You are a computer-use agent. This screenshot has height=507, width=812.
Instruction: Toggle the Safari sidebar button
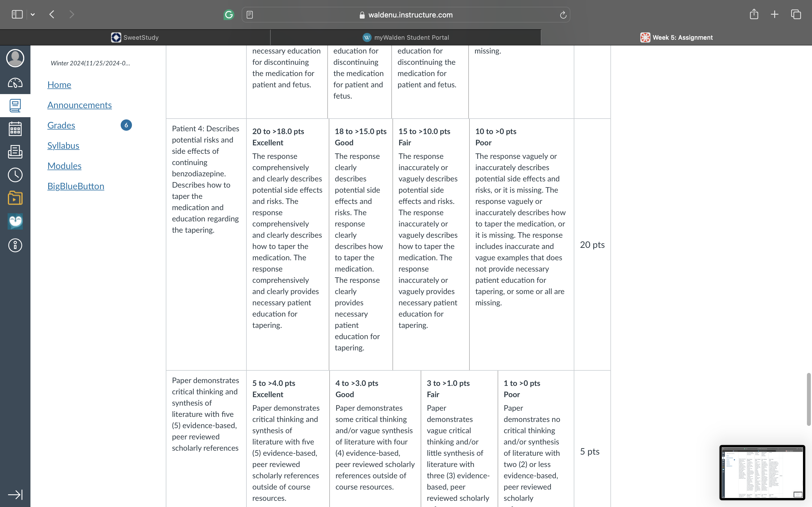(x=17, y=14)
